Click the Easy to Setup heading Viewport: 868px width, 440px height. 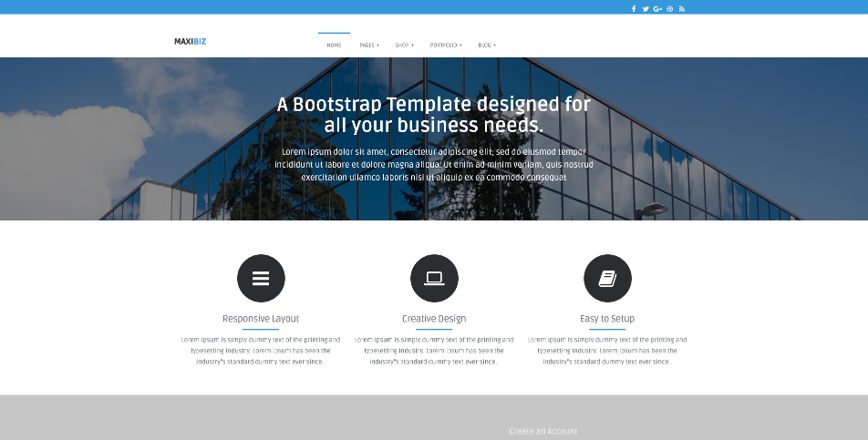607,319
